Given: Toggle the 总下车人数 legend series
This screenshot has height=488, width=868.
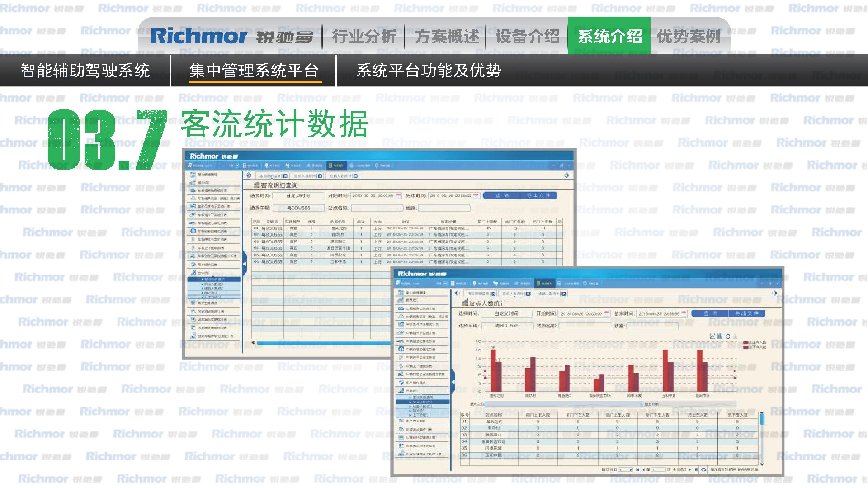Looking at the screenshot, I should [755, 347].
